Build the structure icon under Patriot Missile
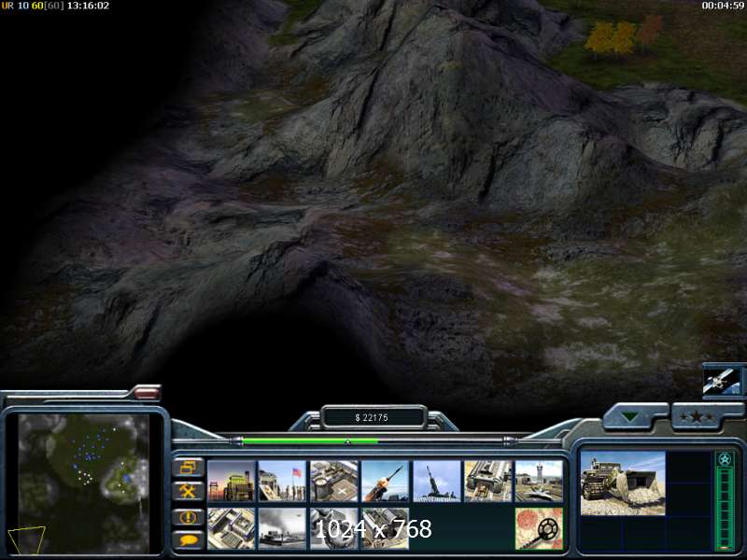 385,528
